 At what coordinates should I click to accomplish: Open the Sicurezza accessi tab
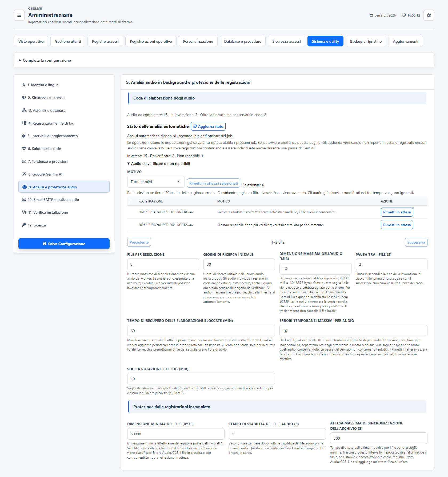tap(286, 41)
